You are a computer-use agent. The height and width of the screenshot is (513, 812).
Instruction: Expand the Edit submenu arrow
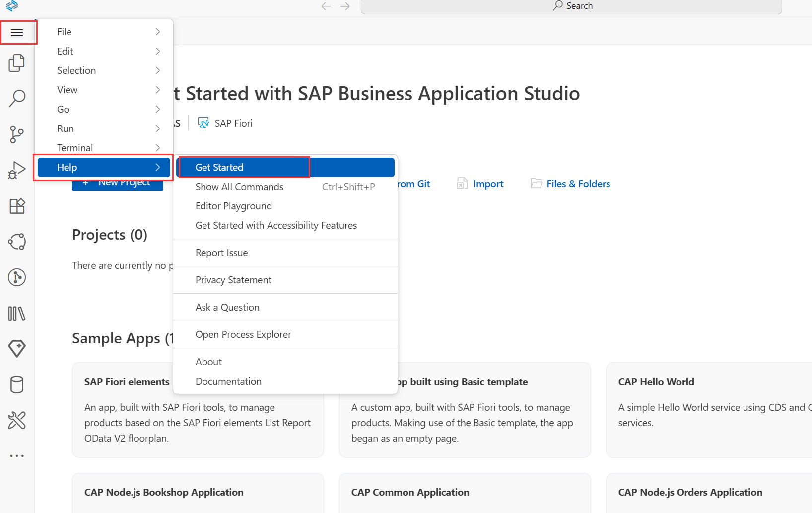(158, 51)
